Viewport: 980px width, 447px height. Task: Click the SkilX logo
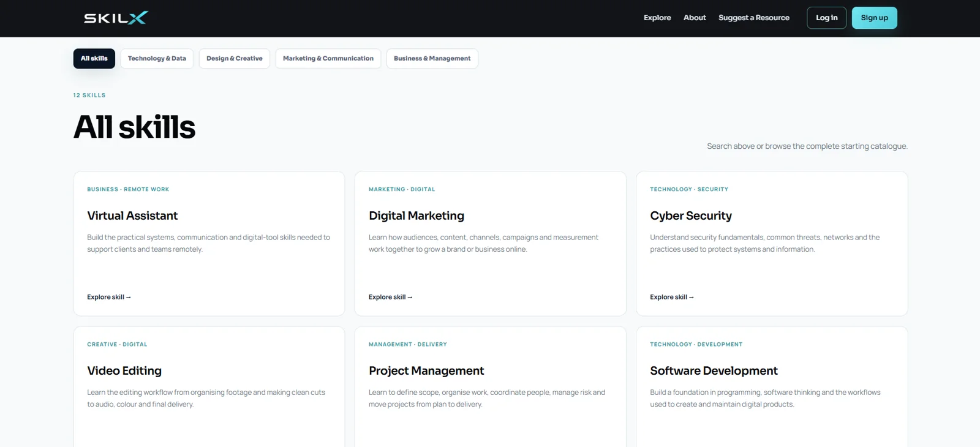pos(116,18)
